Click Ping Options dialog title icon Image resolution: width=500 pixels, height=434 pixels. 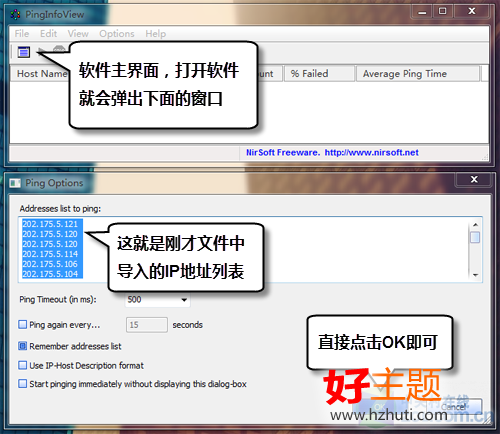click(x=15, y=183)
